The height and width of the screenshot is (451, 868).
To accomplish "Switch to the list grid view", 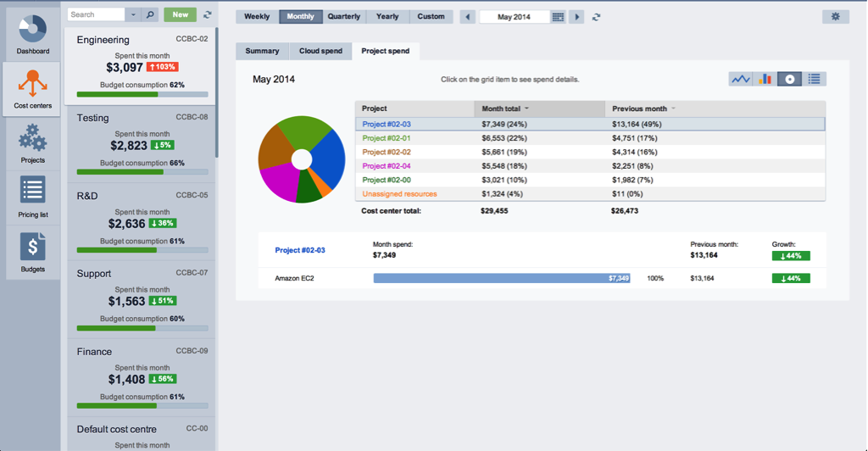I will (814, 79).
